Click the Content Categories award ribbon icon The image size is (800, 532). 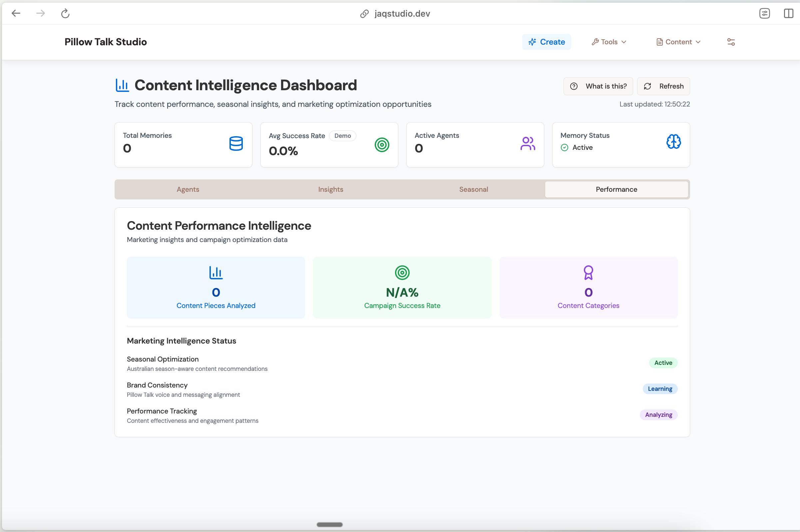tap(588, 272)
